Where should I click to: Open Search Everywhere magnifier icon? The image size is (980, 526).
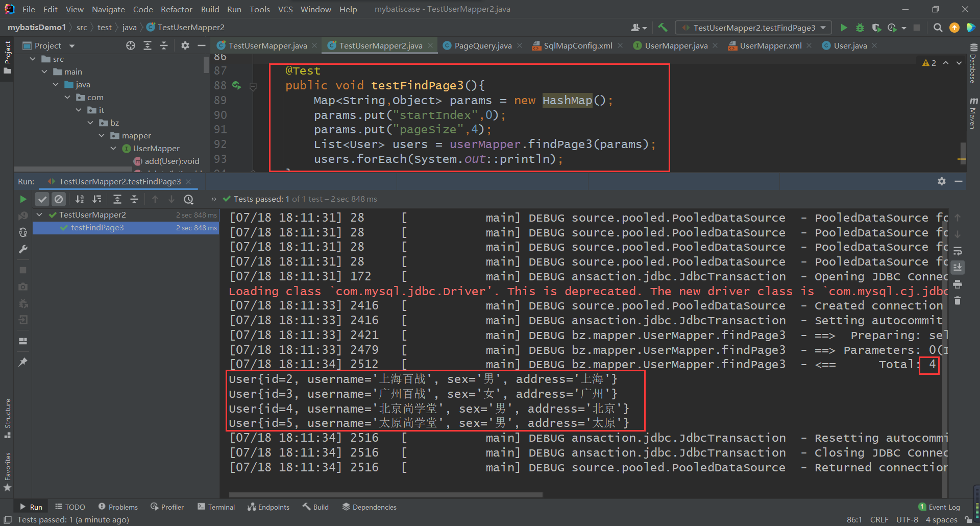click(938, 28)
